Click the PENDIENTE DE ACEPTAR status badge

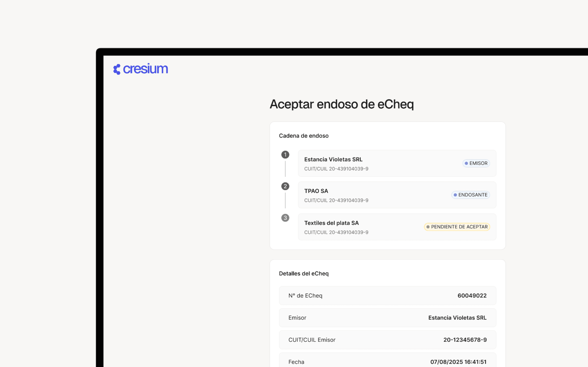(457, 227)
